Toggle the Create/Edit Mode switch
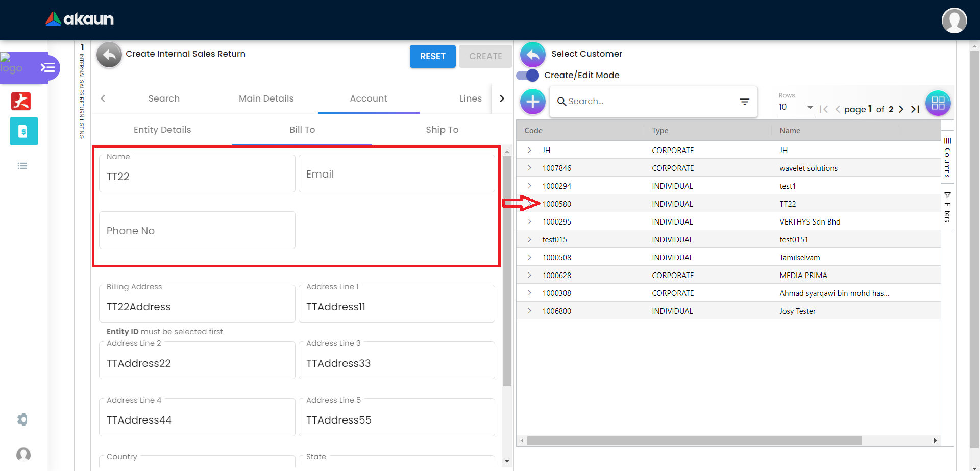The width and height of the screenshot is (980, 471). (528, 76)
